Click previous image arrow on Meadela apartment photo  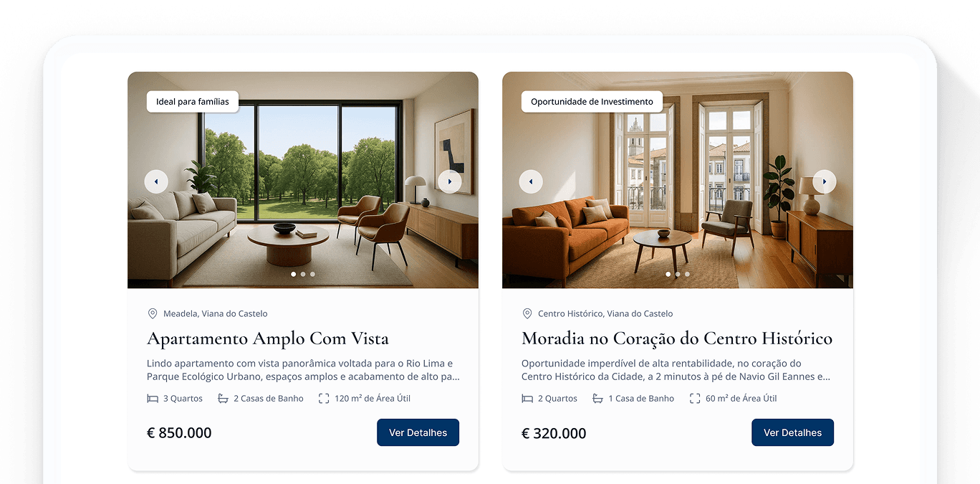(156, 181)
